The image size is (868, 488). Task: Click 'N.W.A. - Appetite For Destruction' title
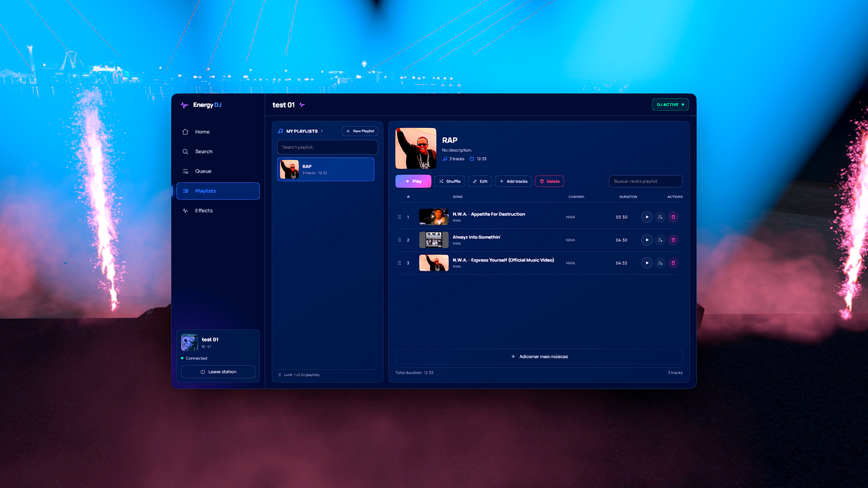(x=489, y=214)
